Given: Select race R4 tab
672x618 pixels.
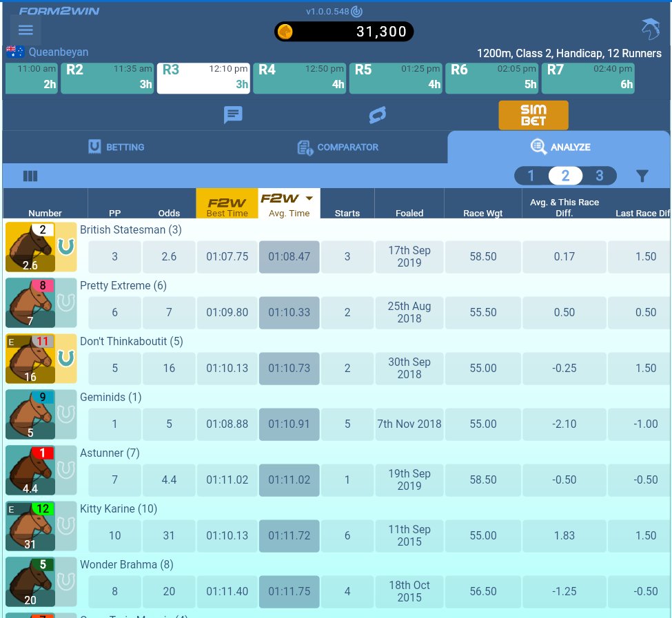Looking at the screenshot, I should coord(300,78).
